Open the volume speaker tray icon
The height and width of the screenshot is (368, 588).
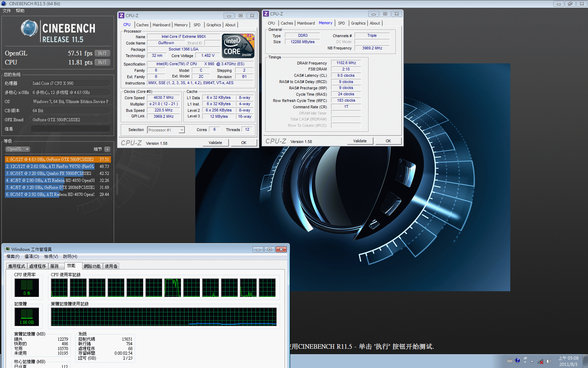pyautogui.click(x=549, y=361)
